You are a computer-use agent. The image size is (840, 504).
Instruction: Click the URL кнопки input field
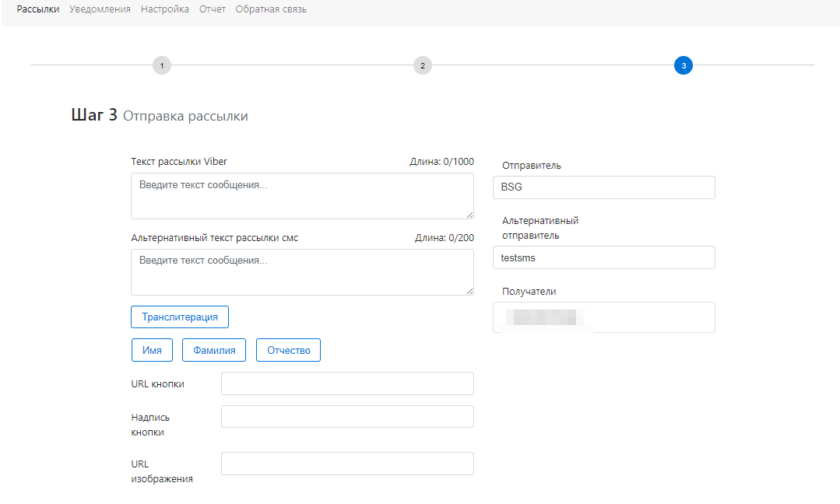pyautogui.click(x=347, y=383)
